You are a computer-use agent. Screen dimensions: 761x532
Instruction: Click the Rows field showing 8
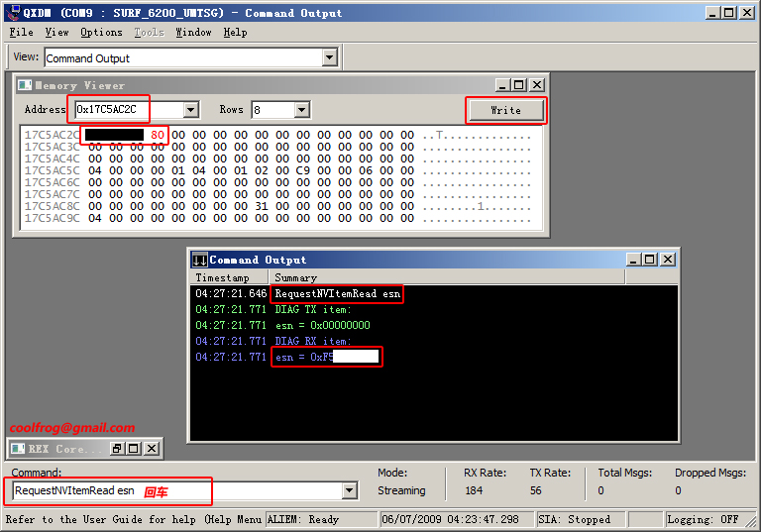point(273,109)
